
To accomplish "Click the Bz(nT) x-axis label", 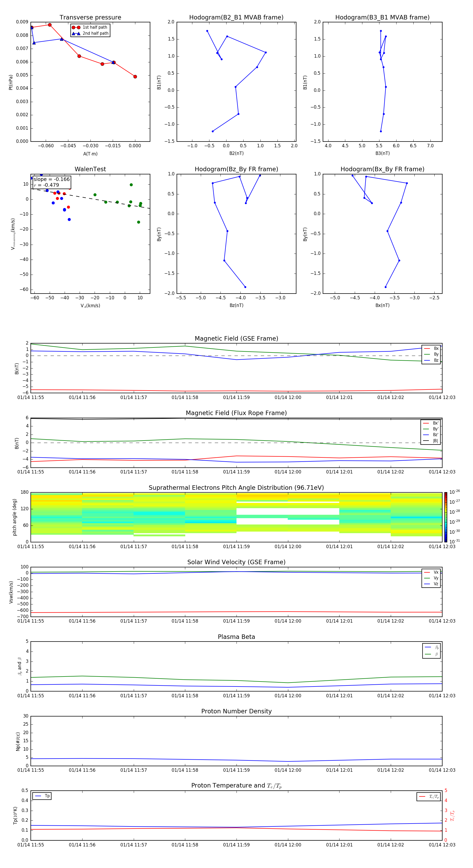I will [236, 305].
